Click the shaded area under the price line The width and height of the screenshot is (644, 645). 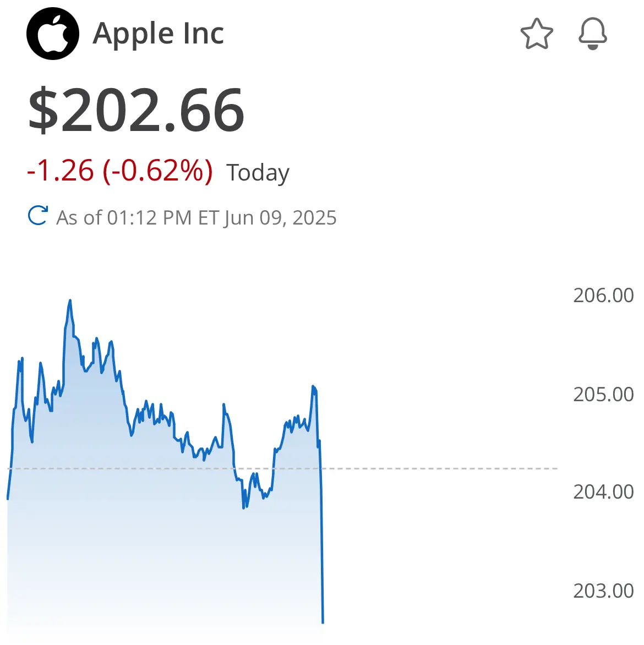click(x=165, y=535)
